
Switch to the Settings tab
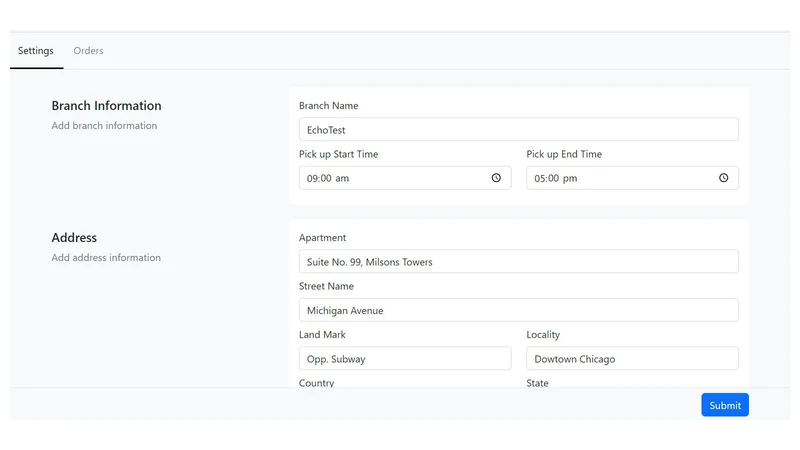(x=36, y=51)
